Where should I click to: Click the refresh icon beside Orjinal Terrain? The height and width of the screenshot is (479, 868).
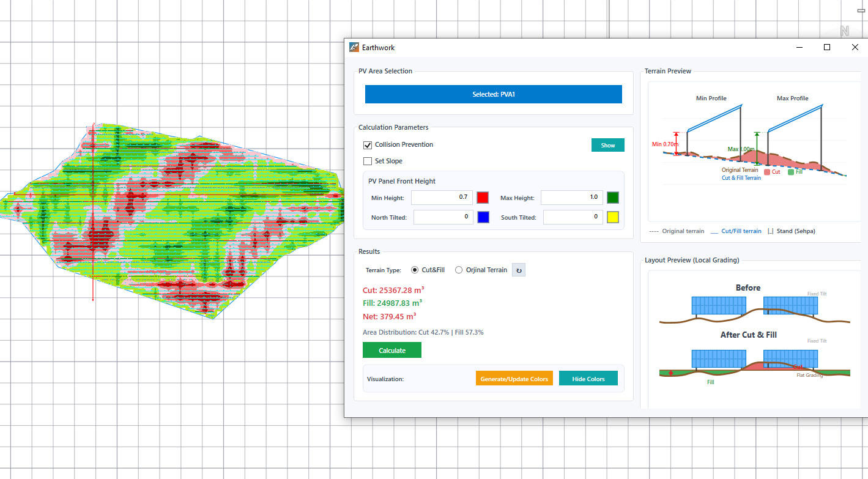[x=518, y=270]
